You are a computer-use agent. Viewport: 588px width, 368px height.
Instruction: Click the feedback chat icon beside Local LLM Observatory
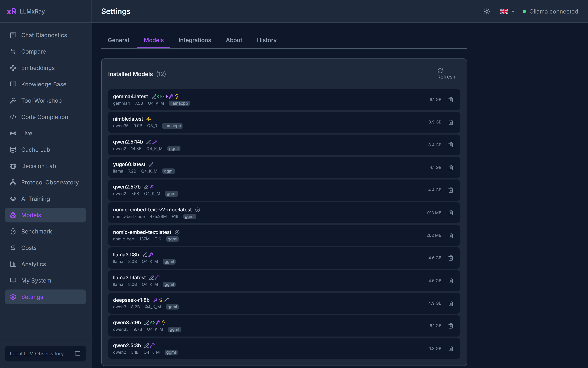[78, 354]
